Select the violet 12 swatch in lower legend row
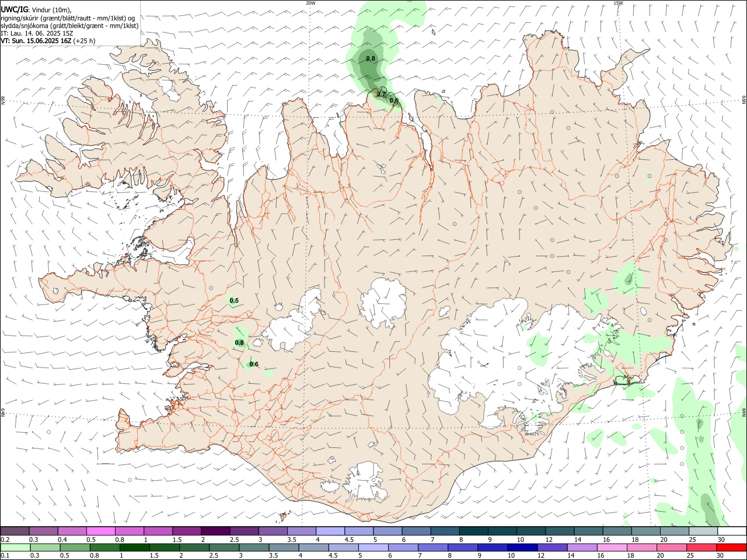Viewport: 747px width, 560px height. point(552,548)
